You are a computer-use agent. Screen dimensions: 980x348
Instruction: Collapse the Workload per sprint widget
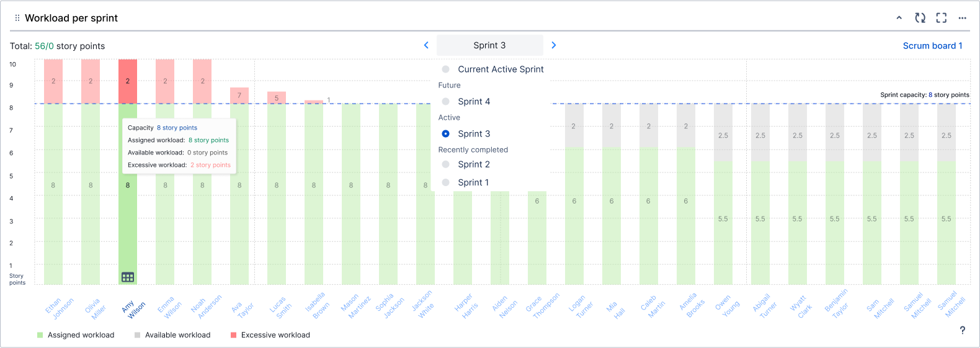899,18
